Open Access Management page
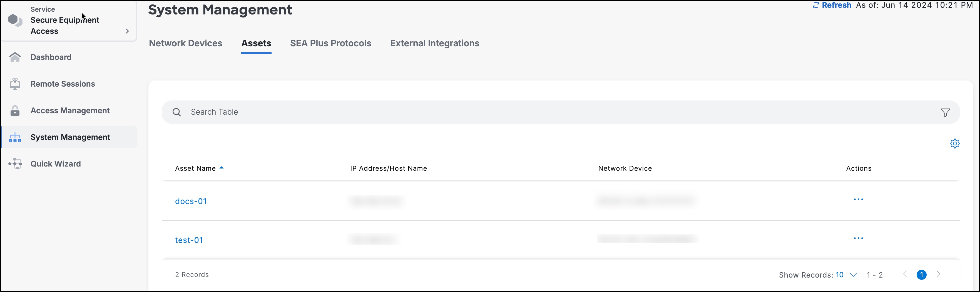This screenshot has height=292, width=980. point(70,110)
